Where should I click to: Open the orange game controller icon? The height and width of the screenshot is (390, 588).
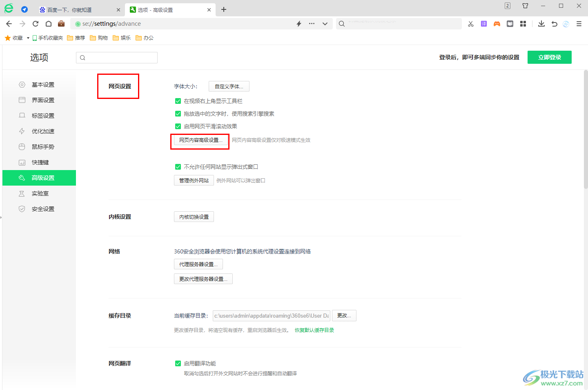[497, 24]
